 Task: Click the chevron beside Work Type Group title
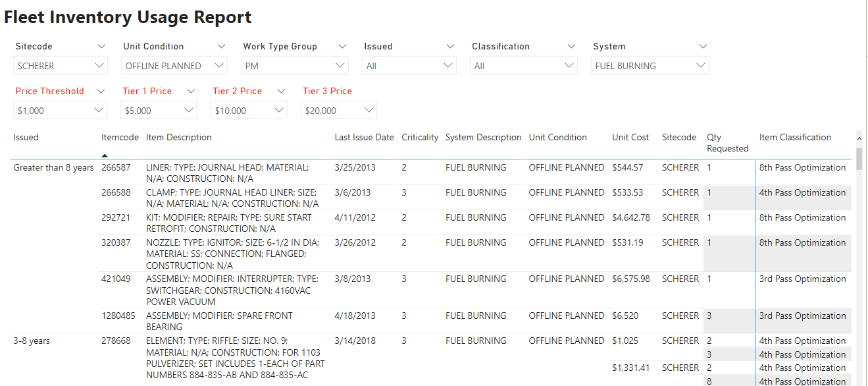[342, 46]
